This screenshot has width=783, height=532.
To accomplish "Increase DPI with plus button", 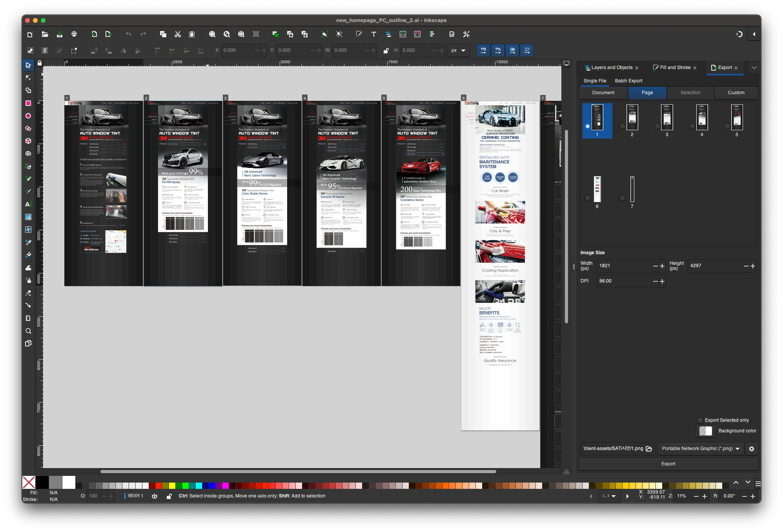I will [x=662, y=281].
